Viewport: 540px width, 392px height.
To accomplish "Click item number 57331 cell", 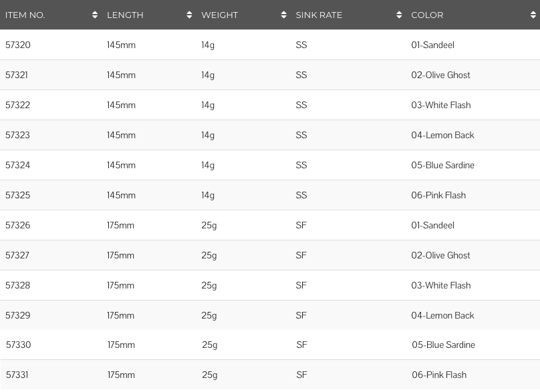I will (17, 375).
